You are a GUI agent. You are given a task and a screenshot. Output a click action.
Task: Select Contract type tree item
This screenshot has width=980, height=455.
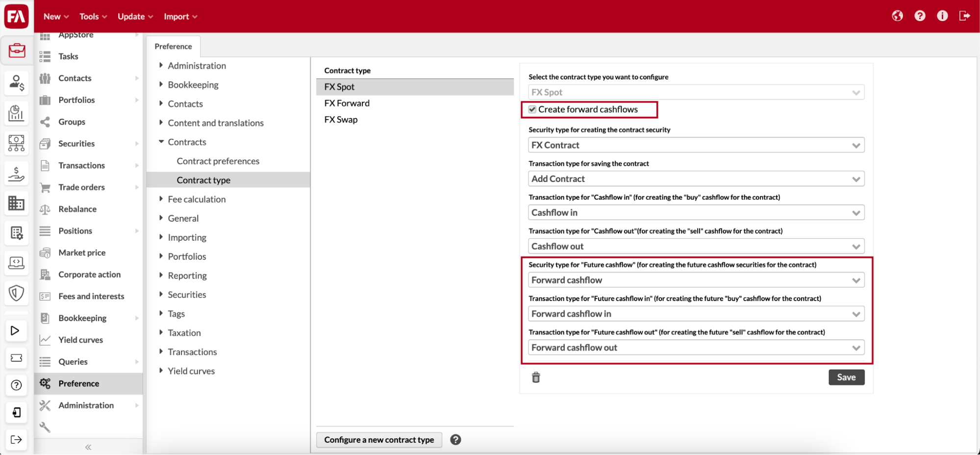(x=228, y=180)
